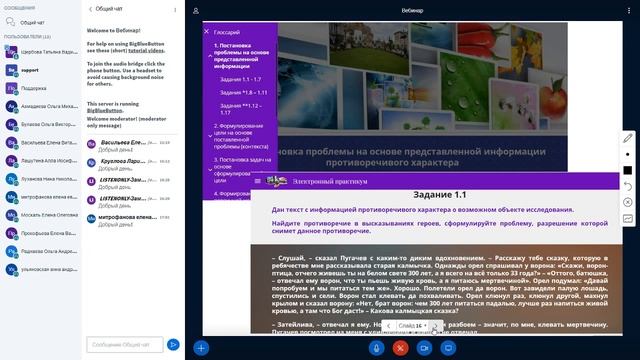Click Васильева Еле... chat message sender name
The width and height of the screenshot is (640, 360).
[123, 142]
